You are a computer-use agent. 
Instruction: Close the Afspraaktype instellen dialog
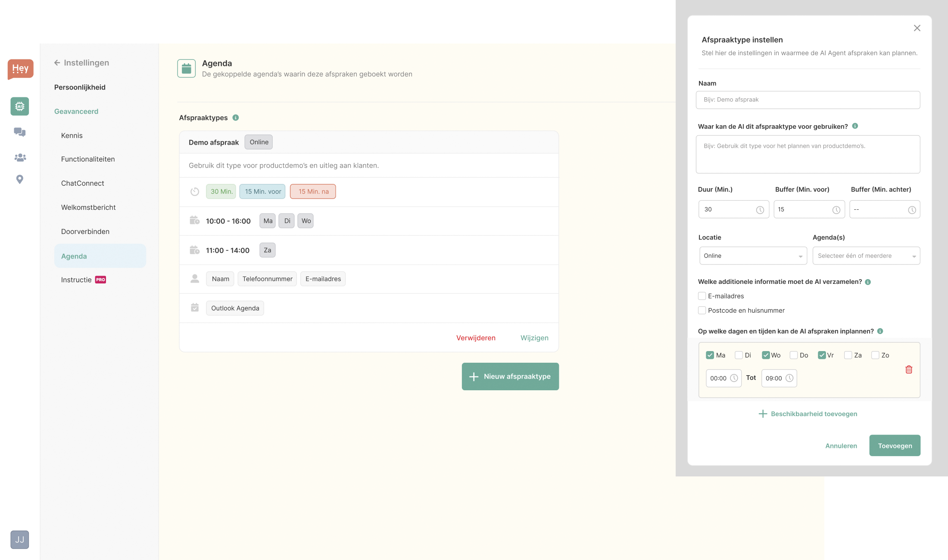pyautogui.click(x=917, y=28)
